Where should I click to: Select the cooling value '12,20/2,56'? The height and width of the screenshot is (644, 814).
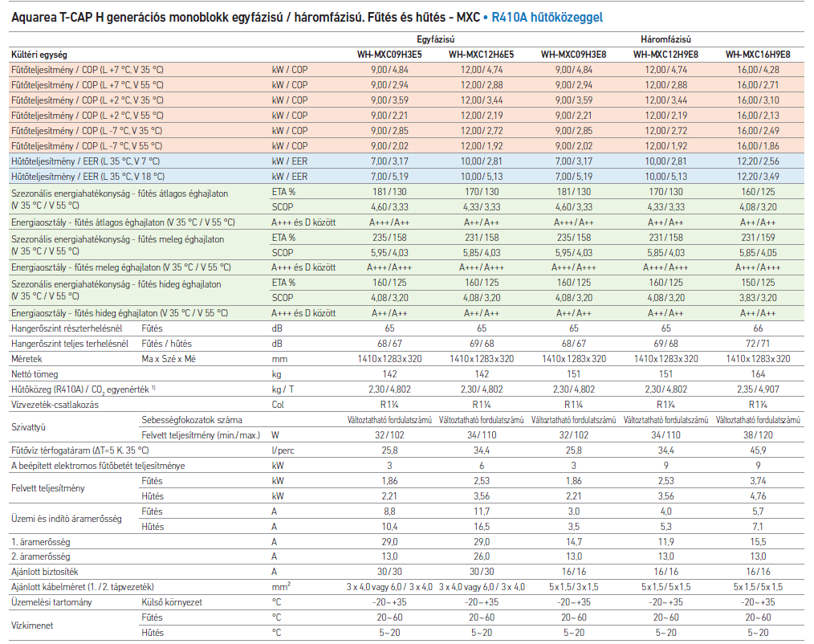coord(758,161)
